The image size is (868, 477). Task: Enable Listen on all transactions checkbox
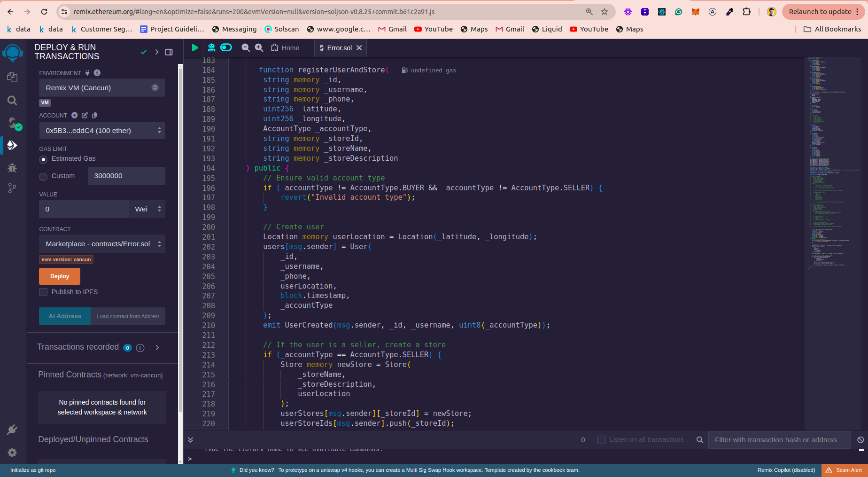click(601, 440)
